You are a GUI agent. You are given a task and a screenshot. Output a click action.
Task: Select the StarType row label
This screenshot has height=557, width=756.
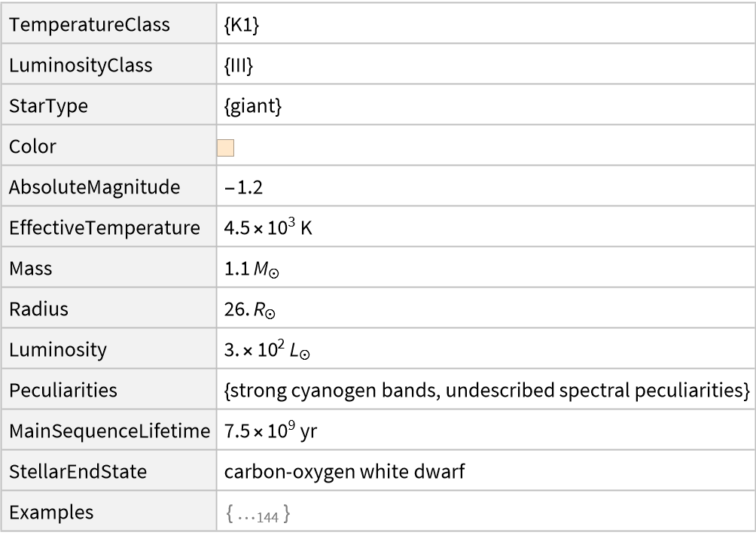48,106
